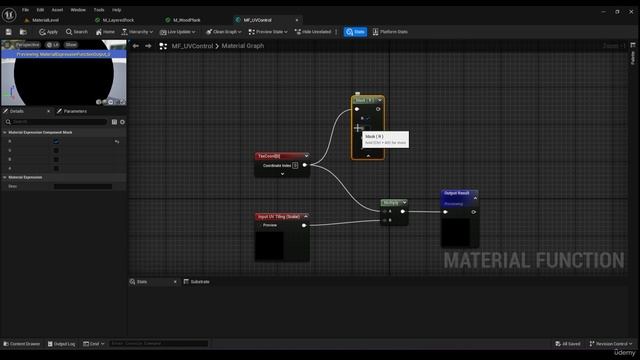Viewport: 640px width, 360px height.
Task: Open the Search tool in toolbar
Action: tap(77, 32)
